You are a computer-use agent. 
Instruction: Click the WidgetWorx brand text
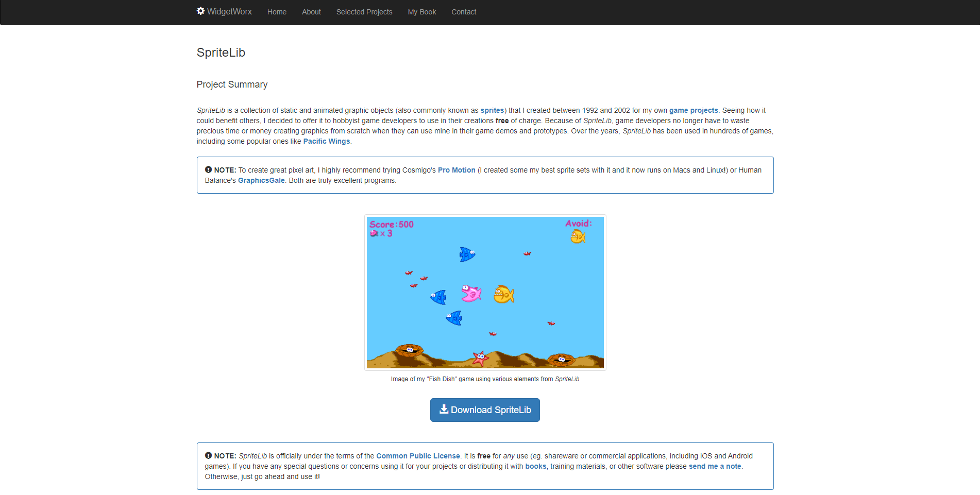229,11
